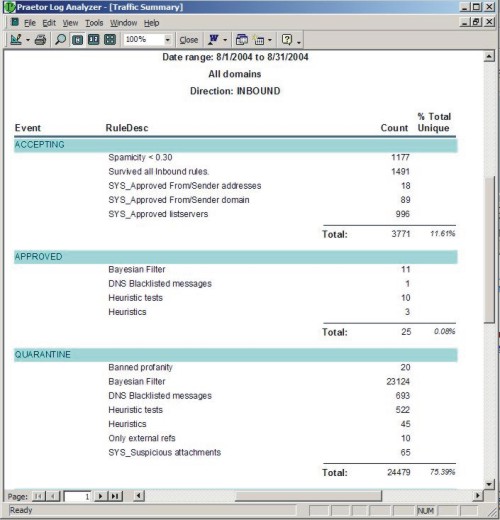Expand the Word export options arrow
The image size is (500, 520).
click(225, 40)
